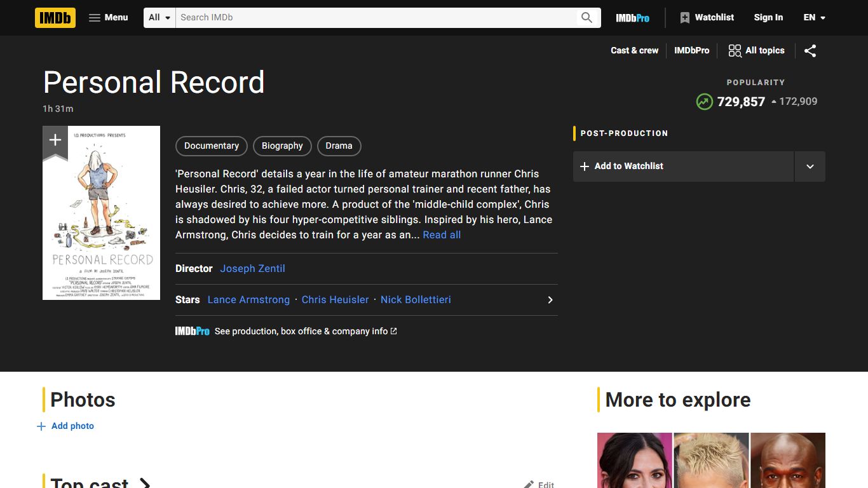Open the All search category dropdown
Viewport: 868px width, 488px height.
tap(159, 18)
